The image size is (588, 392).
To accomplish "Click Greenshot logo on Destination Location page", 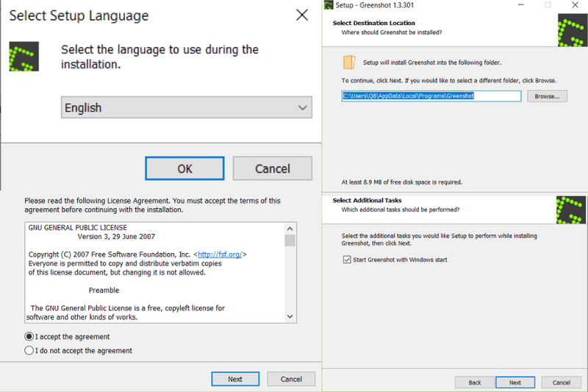I will [x=573, y=30].
